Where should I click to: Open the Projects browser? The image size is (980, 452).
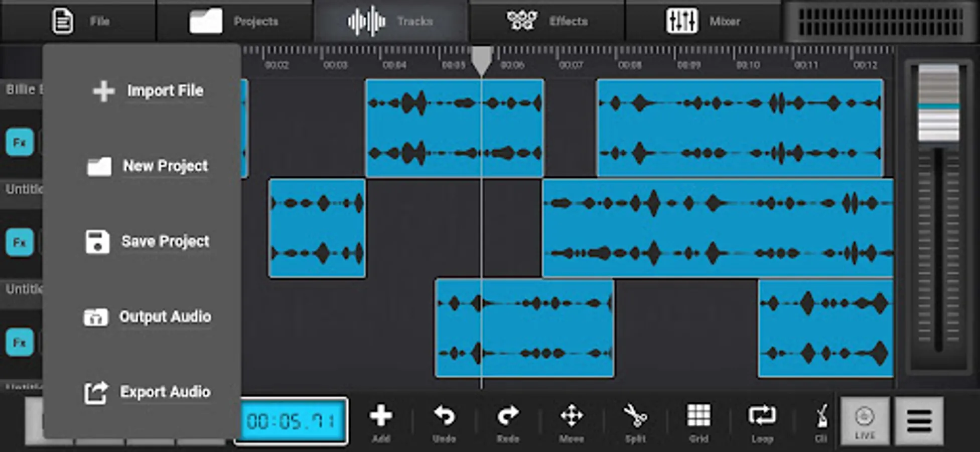(x=236, y=21)
